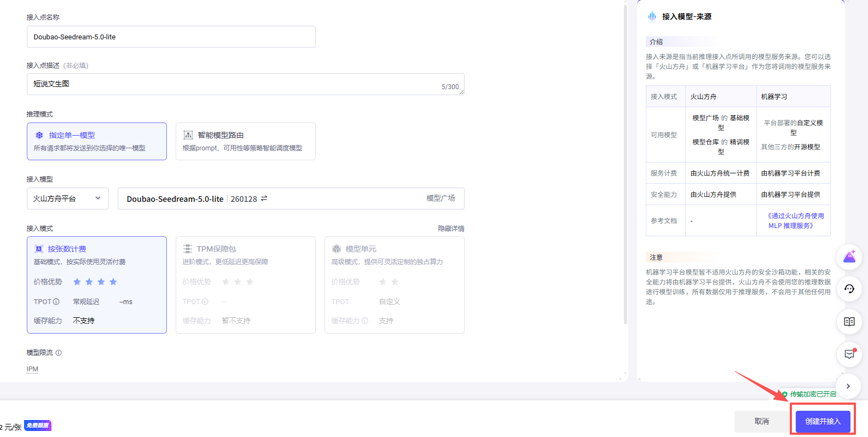Click the TPOT info icon in TPM保障包
868x437 pixels.
[x=205, y=301]
